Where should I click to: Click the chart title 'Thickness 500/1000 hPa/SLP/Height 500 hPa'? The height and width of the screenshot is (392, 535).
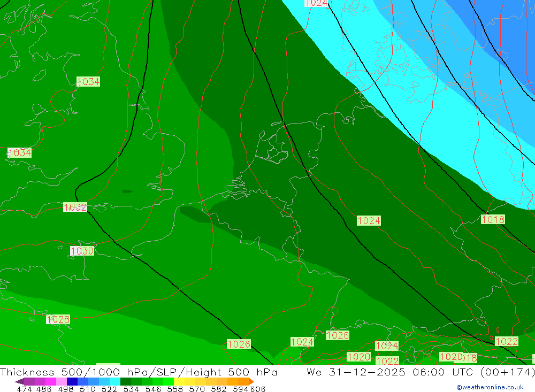(x=139, y=372)
